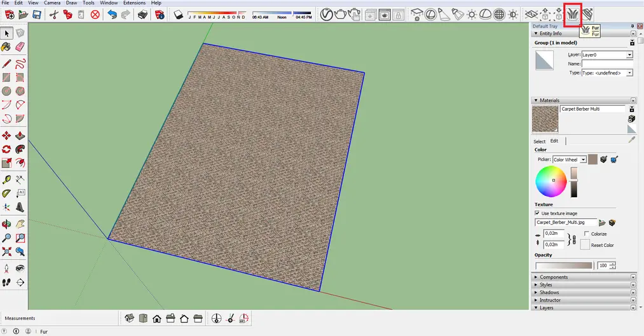
Task: Select the Freehand drawing tool
Action: (20, 64)
